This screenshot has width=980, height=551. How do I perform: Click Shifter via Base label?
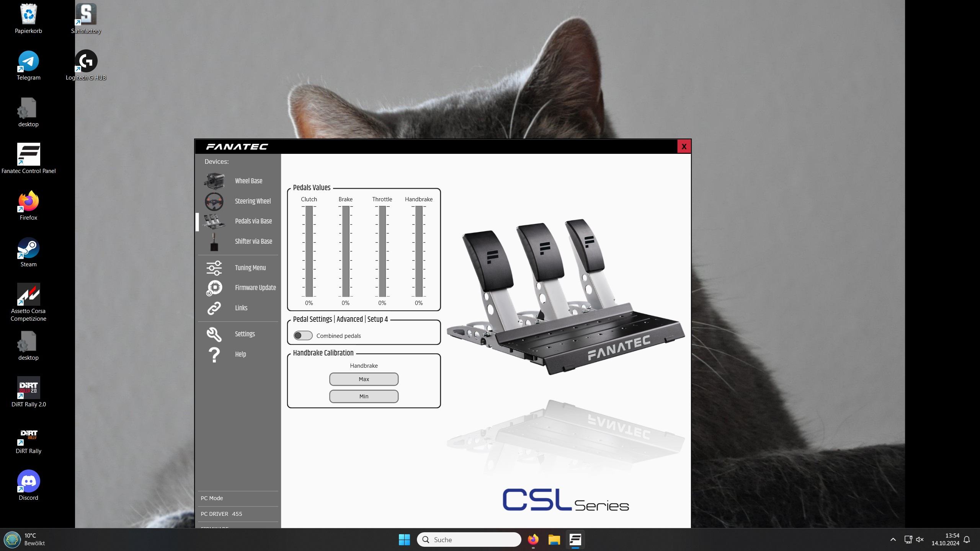coord(253,241)
